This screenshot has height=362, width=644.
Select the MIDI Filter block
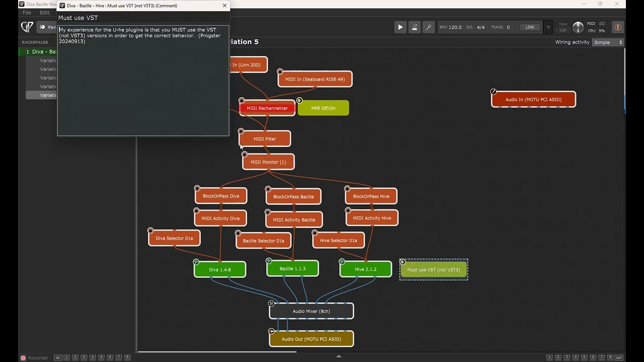[265, 139]
